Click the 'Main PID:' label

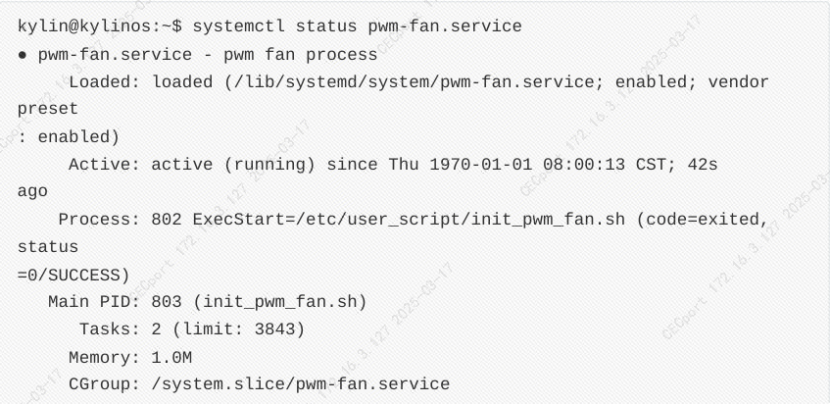click(x=94, y=302)
